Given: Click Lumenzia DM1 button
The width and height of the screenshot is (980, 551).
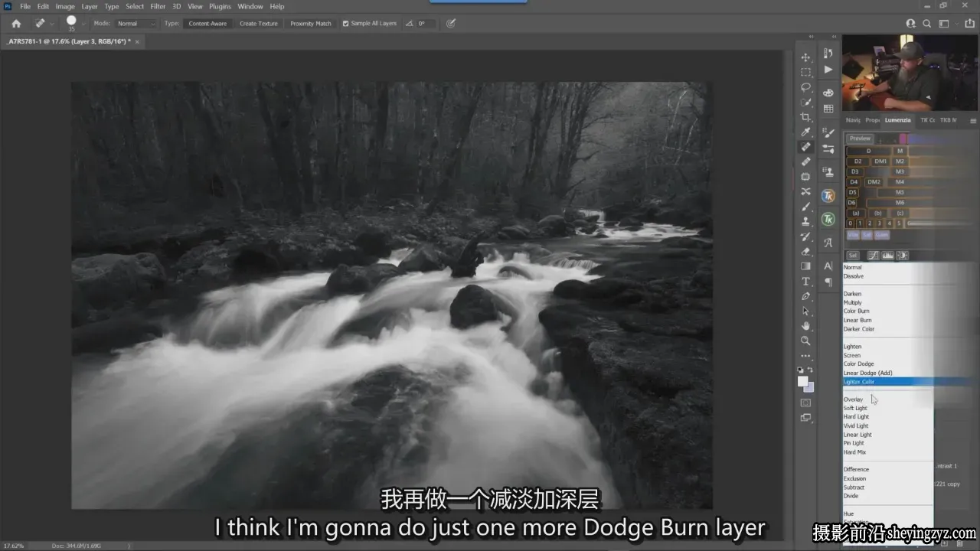Looking at the screenshot, I should coord(880,161).
